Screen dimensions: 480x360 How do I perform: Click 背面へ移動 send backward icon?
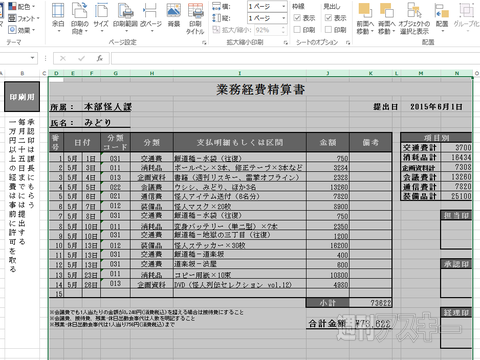tap(387, 11)
